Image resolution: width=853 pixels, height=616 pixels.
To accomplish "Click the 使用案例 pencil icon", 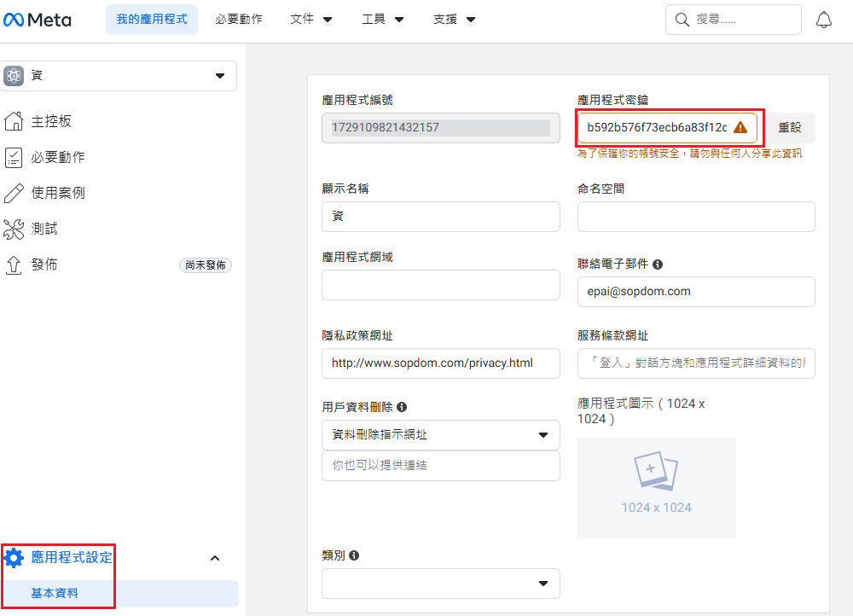I will (14, 193).
